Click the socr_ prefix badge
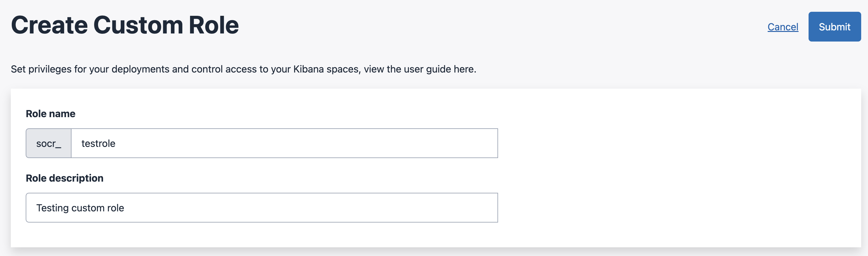 click(x=49, y=143)
